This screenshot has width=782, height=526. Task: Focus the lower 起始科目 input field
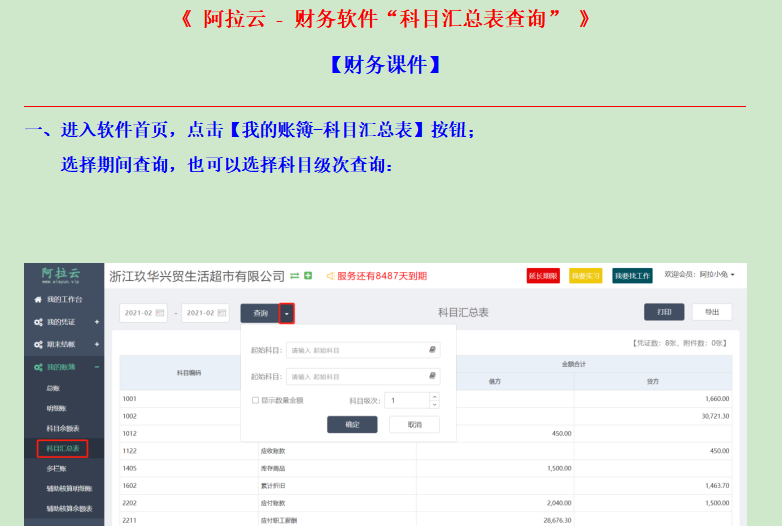tap(363, 376)
